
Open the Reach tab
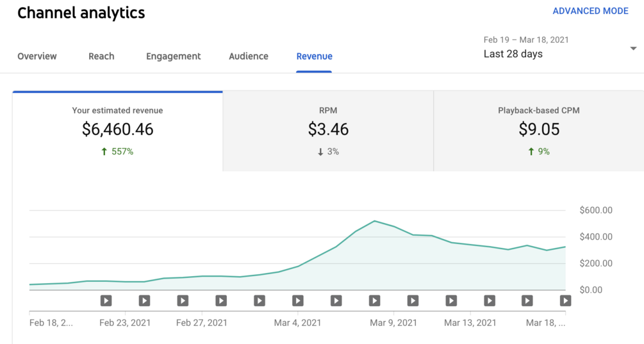tap(101, 56)
